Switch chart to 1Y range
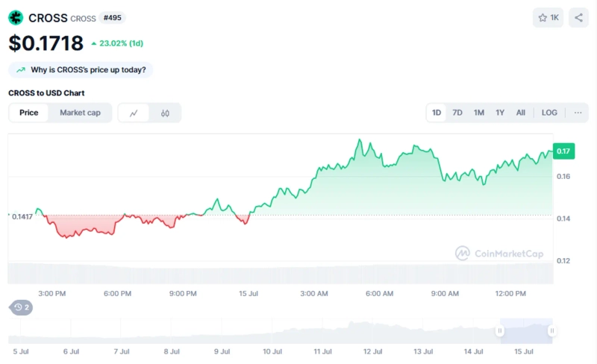Image resolution: width=597 pixels, height=364 pixels. pyautogui.click(x=500, y=113)
